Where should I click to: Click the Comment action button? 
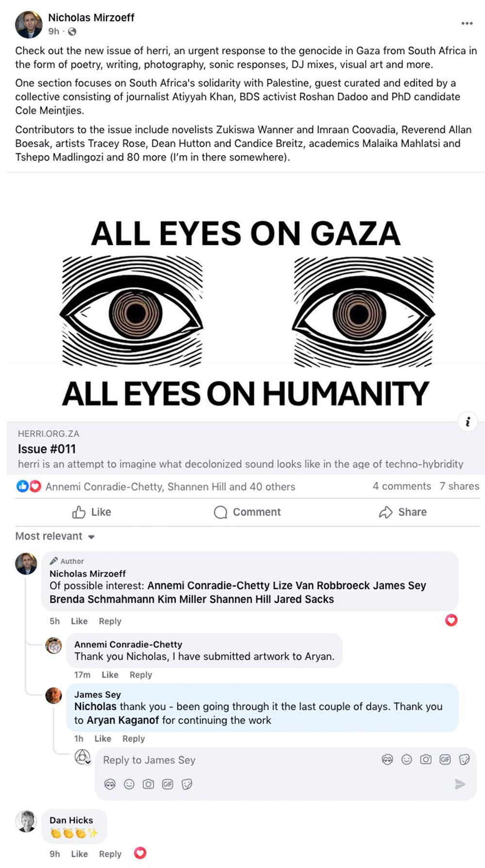247,512
